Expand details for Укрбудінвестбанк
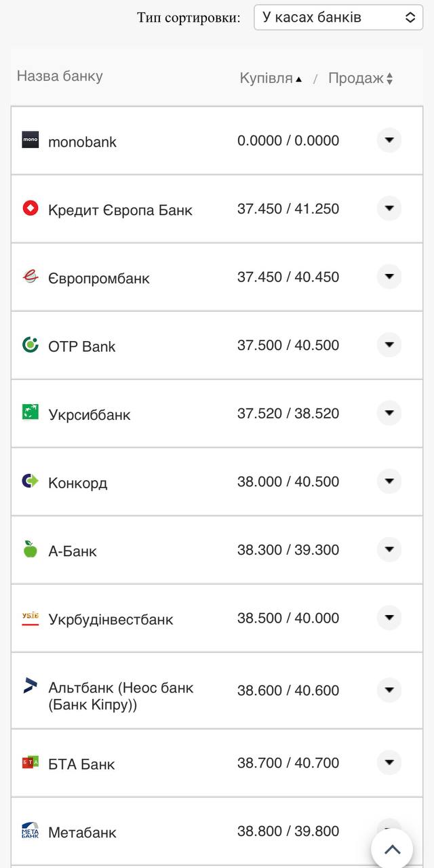 (x=389, y=618)
